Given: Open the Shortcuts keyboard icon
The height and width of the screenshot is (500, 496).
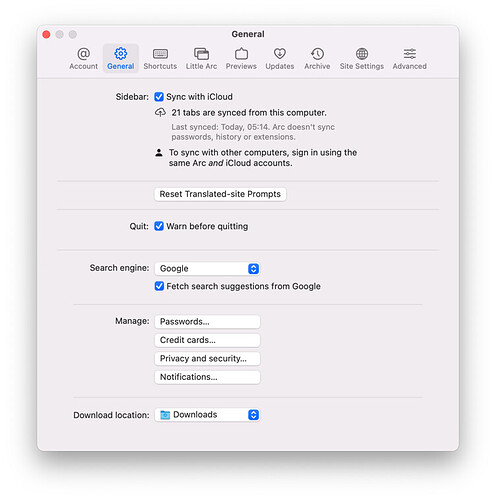Looking at the screenshot, I should tap(160, 54).
